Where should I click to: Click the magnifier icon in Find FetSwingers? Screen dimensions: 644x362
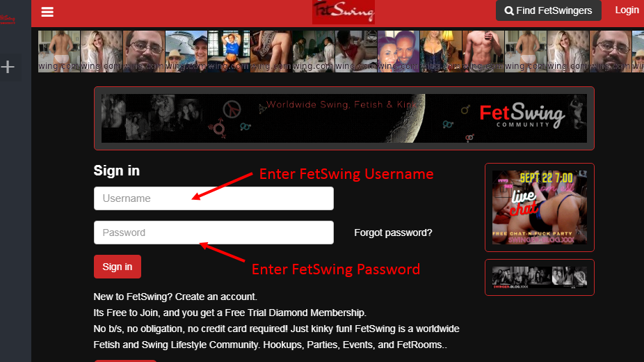click(509, 11)
